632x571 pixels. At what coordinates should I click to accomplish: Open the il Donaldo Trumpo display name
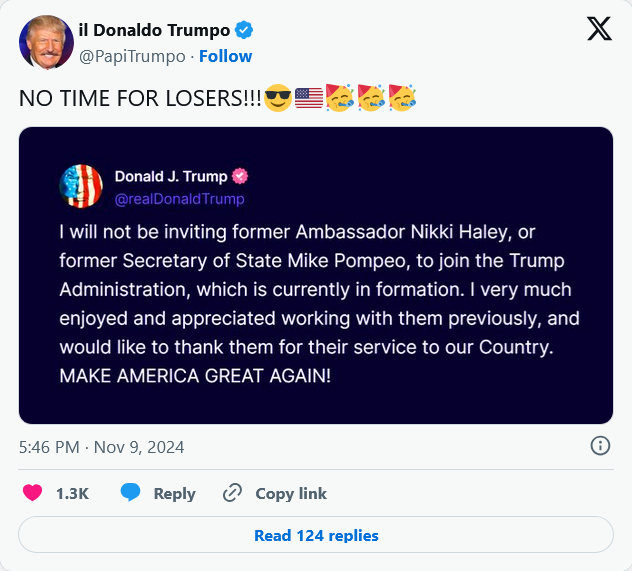pos(153,32)
